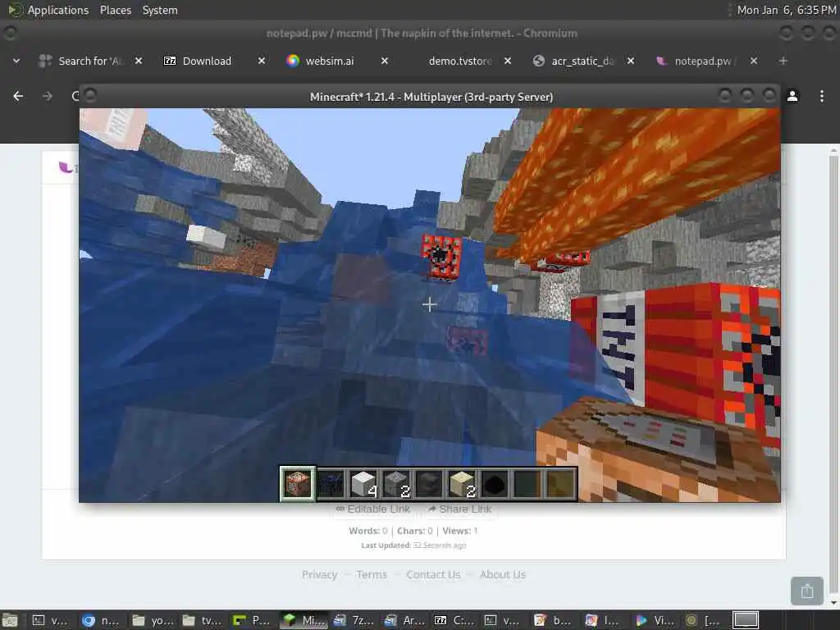
Task: Open the 'tv...' folder taskbar entry
Action: (x=202, y=620)
